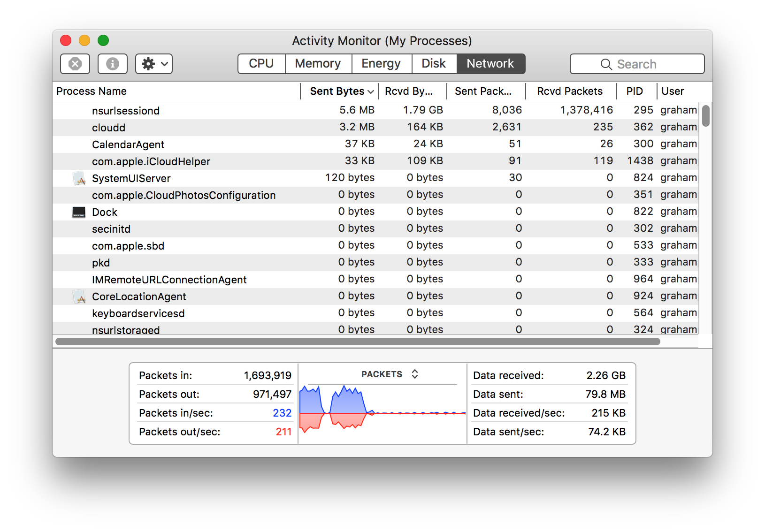Viewport: 765px width, 532px height.
Task: Click the yellow minimize window button
Action: click(x=84, y=40)
